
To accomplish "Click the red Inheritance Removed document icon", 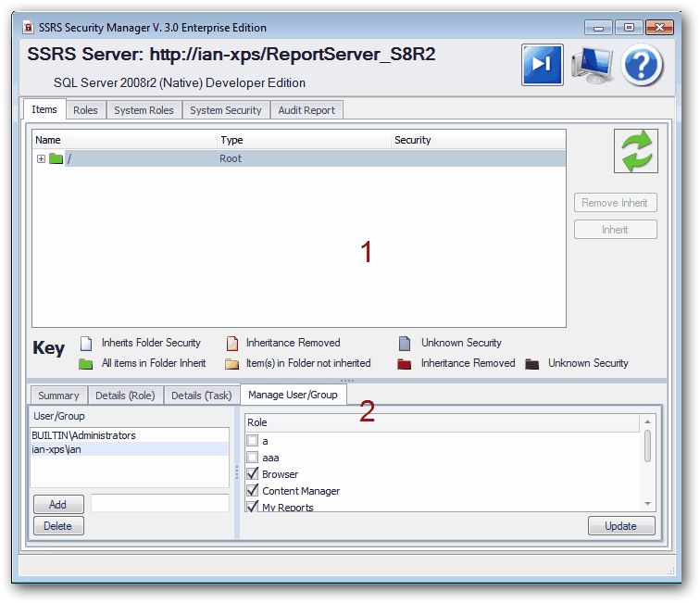I will (232, 344).
